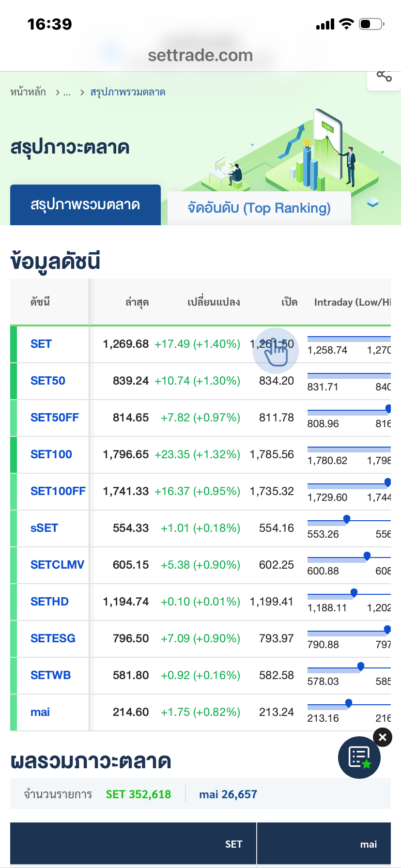This screenshot has width=401, height=868.
Task: Open the mai index link
Action: click(40, 712)
